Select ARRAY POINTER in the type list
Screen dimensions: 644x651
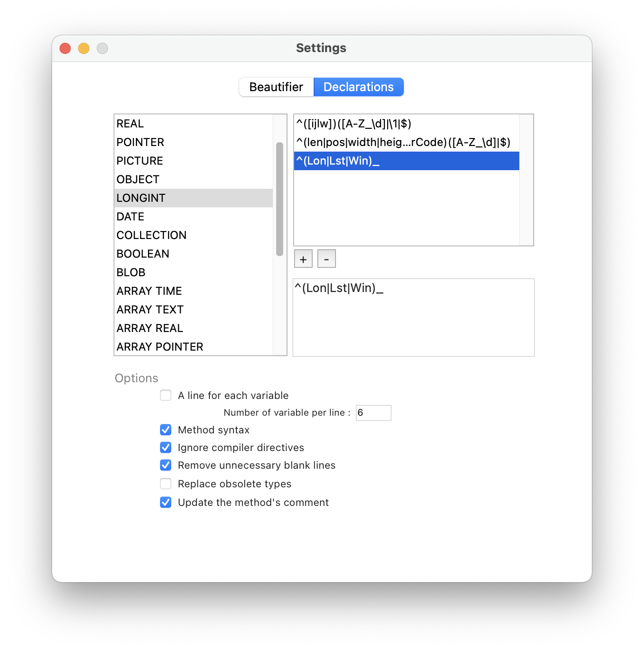pyautogui.click(x=194, y=347)
